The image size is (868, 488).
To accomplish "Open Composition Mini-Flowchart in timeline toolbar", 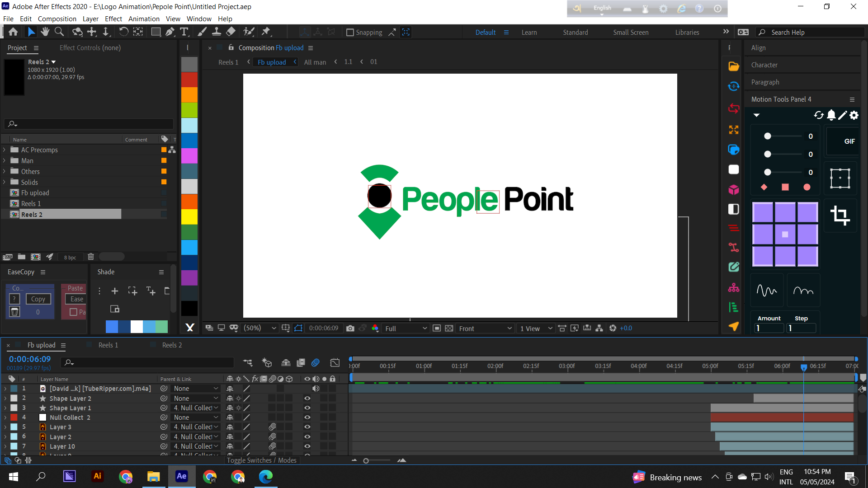I will click(x=247, y=362).
